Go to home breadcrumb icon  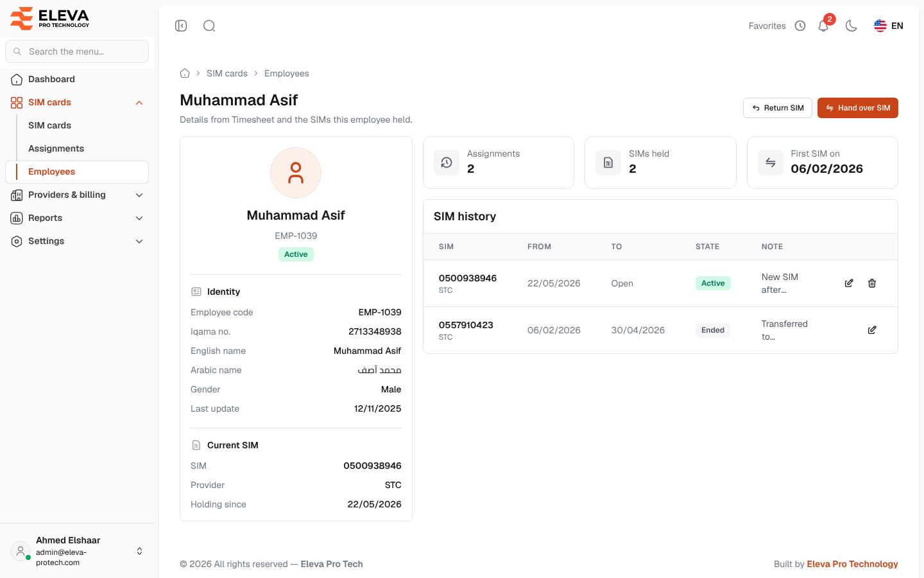pyautogui.click(x=185, y=73)
